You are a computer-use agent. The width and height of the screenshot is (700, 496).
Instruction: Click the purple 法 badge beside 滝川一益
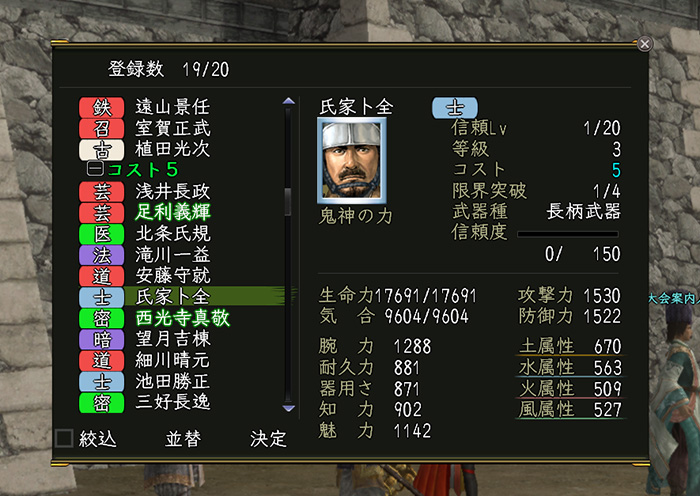(101, 255)
